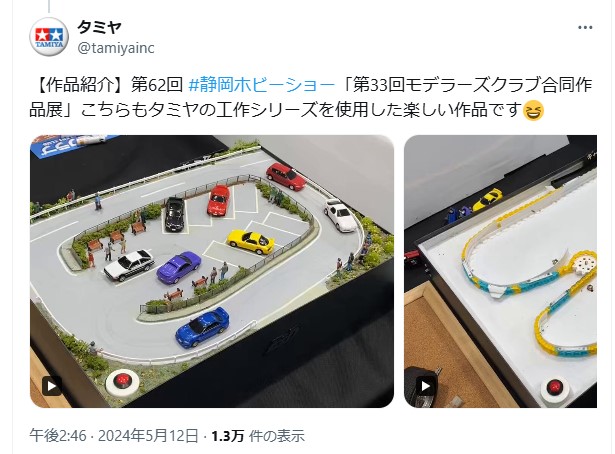Open the @tamiyainc handle link
Viewport: 615px width, 454px height.
pos(116,48)
